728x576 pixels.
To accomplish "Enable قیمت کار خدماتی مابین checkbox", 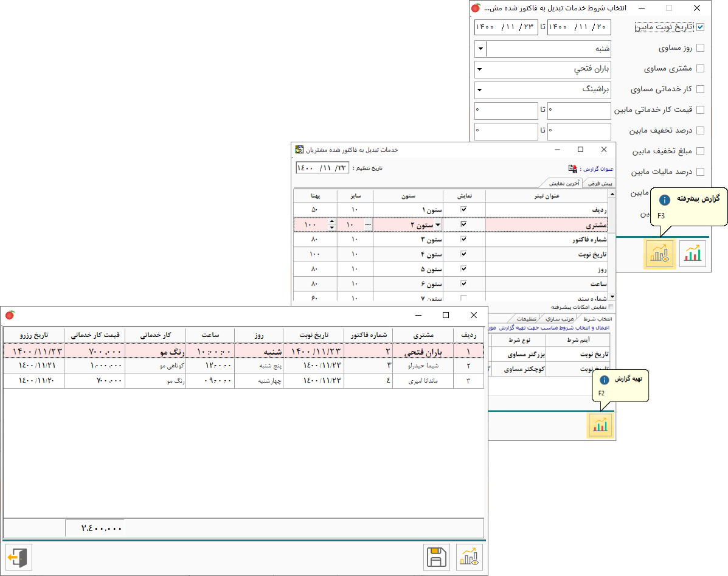I will click(700, 109).
